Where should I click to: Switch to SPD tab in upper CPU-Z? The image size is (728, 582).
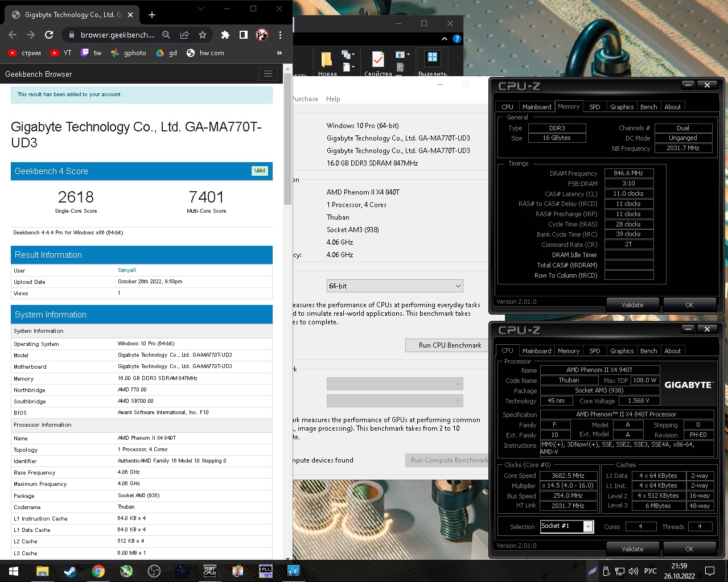tap(594, 107)
